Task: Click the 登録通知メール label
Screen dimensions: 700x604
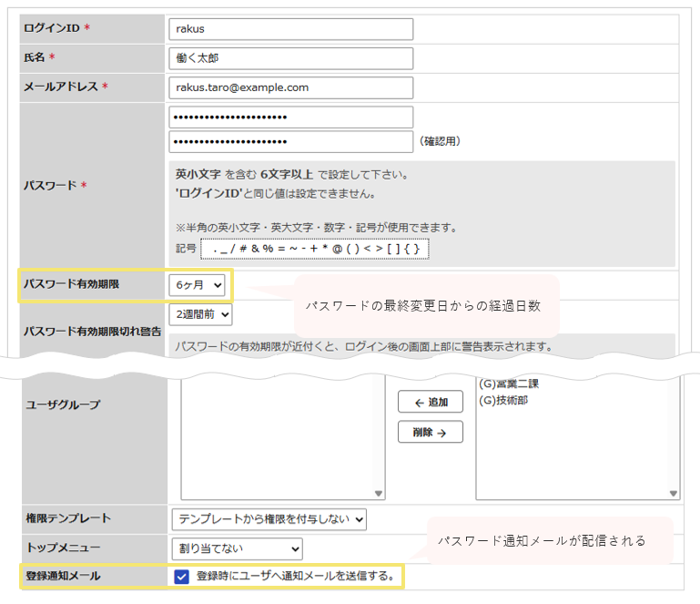Action: point(63,576)
